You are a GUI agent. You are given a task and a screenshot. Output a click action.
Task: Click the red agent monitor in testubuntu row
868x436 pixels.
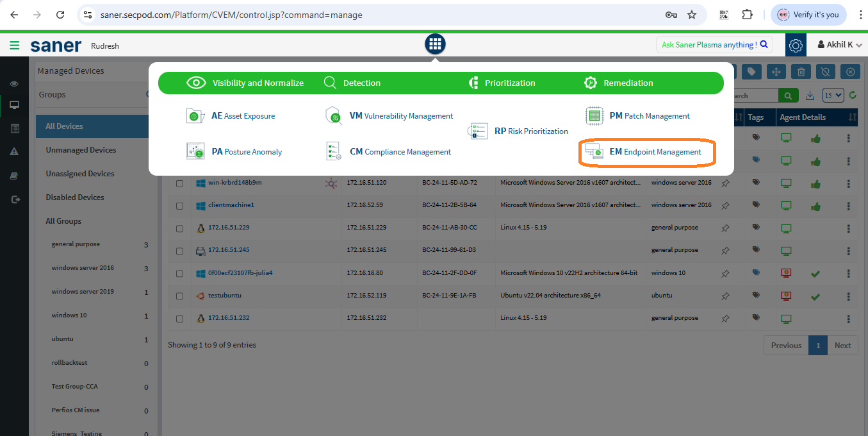(x=786, y=296)
